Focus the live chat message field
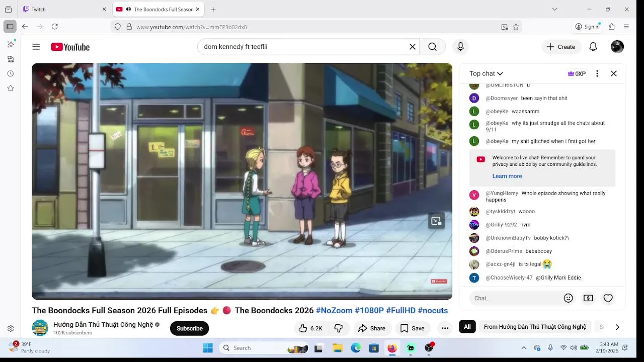Viewport: 644px width, 362px height. [516, 298]
